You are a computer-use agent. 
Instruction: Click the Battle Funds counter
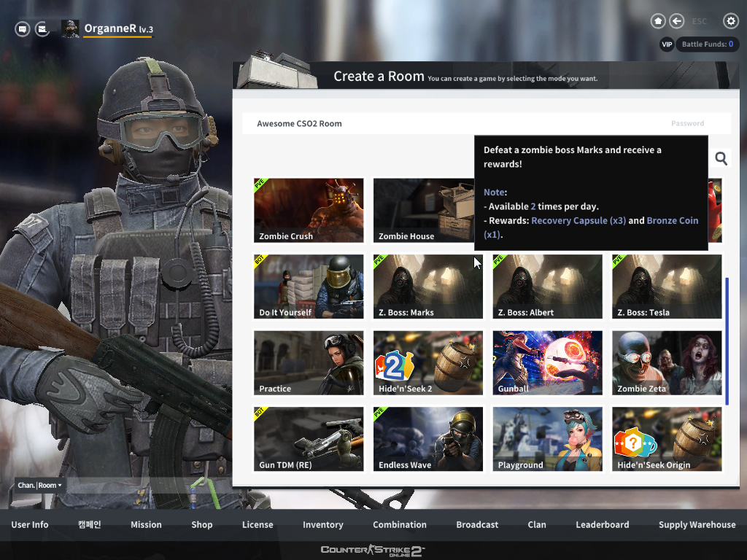[708, 44]
